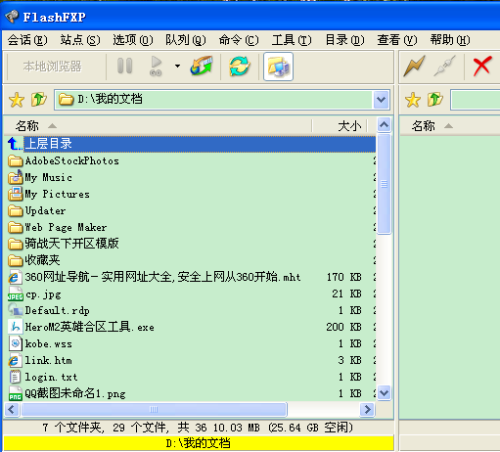Click the right pane bookmarks star icon

tap(413, 100)
